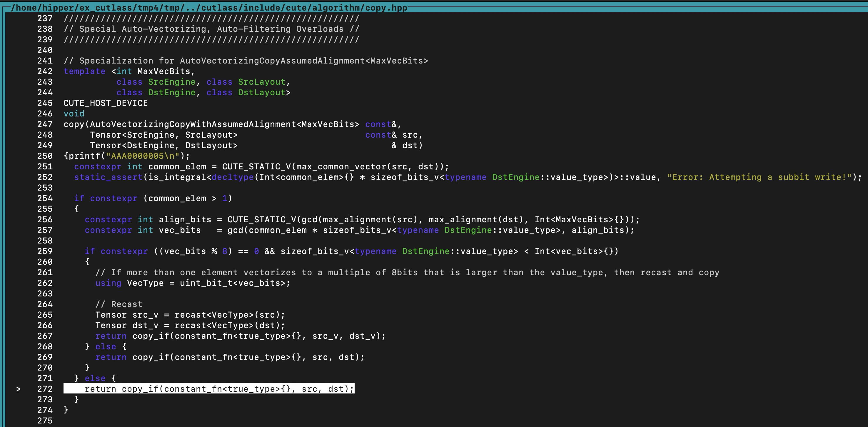Click line number 254 in the gutter
Viewport: 868px width, 427px height.
pyautogui.click(x=45, y=199)
